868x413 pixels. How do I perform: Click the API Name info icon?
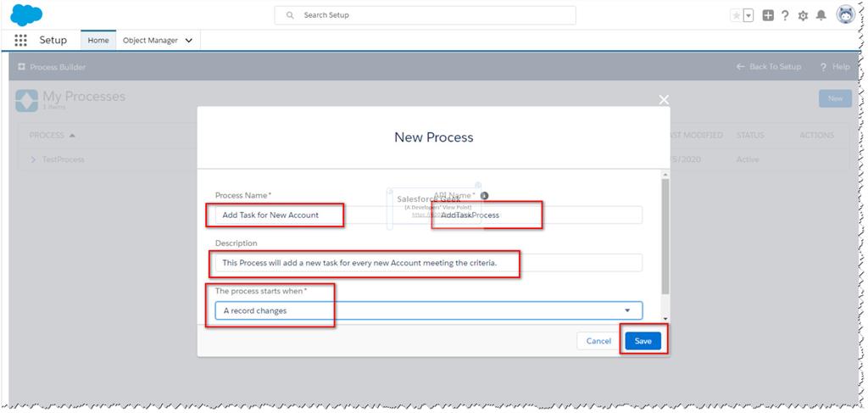(484, 195)
